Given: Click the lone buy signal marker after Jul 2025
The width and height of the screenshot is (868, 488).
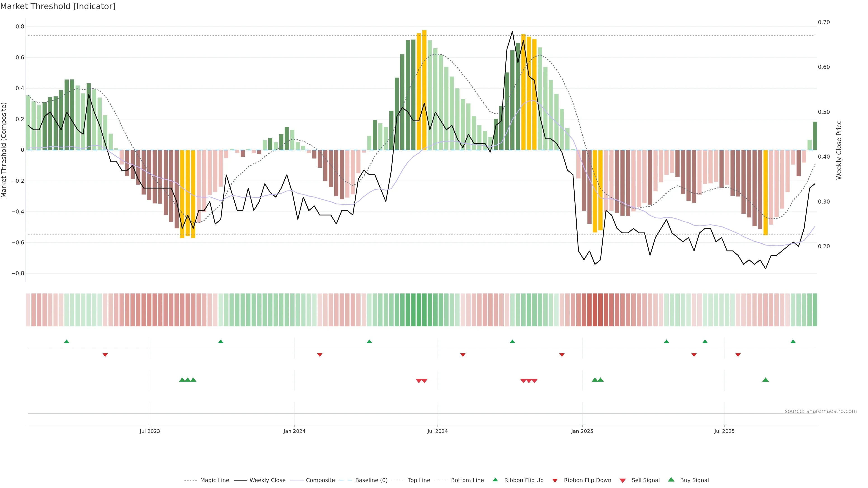Looking at the screenshot, I should (765, 380).
